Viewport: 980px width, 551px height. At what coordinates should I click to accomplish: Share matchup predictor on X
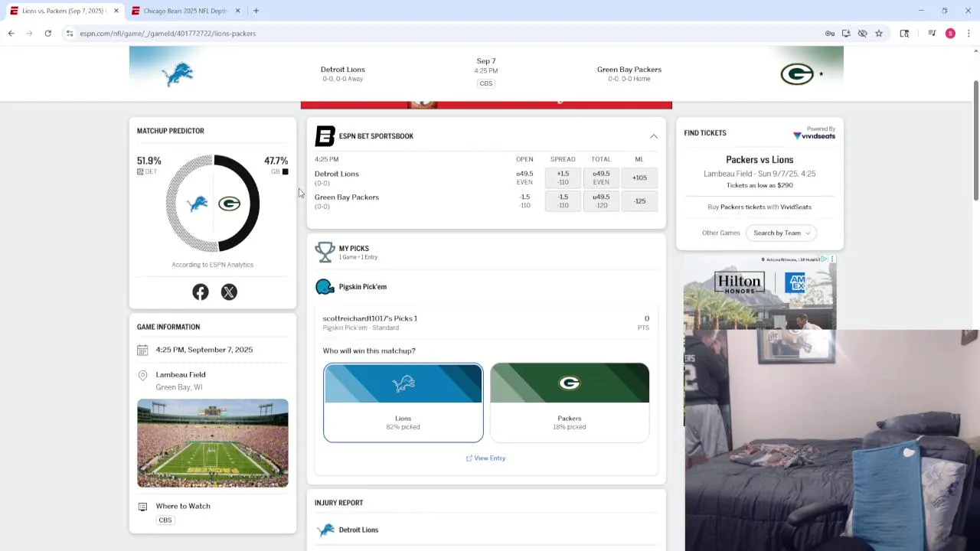click(x=229, y=292)
